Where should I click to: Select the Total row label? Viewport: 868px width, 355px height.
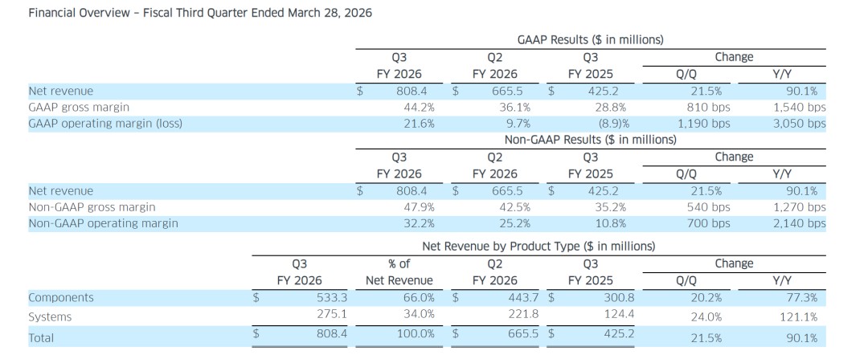pos(41,337)
